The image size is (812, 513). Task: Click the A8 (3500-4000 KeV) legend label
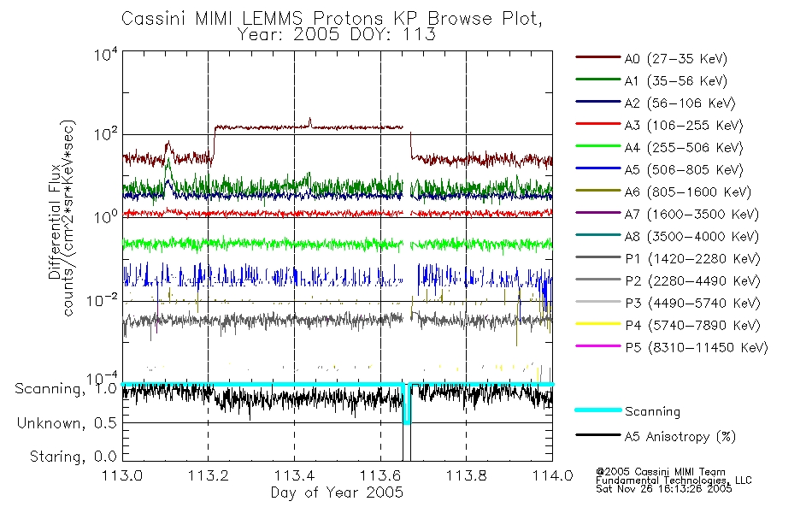coord(691,237)
